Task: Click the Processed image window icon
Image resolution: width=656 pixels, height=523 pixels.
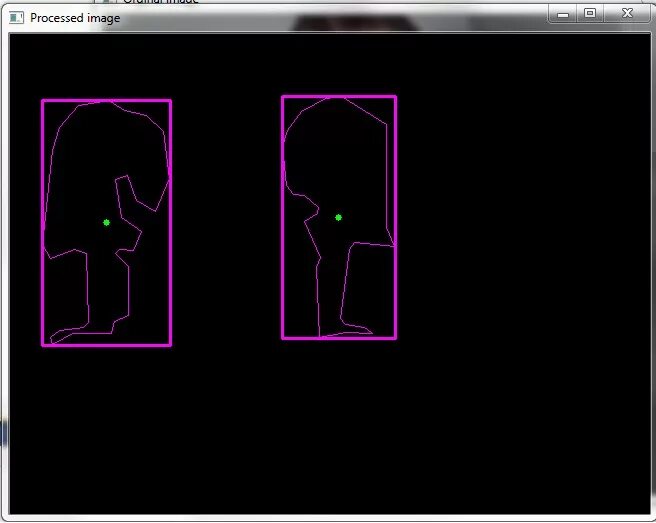Action: pyautogui.click(x=16, y=18)
